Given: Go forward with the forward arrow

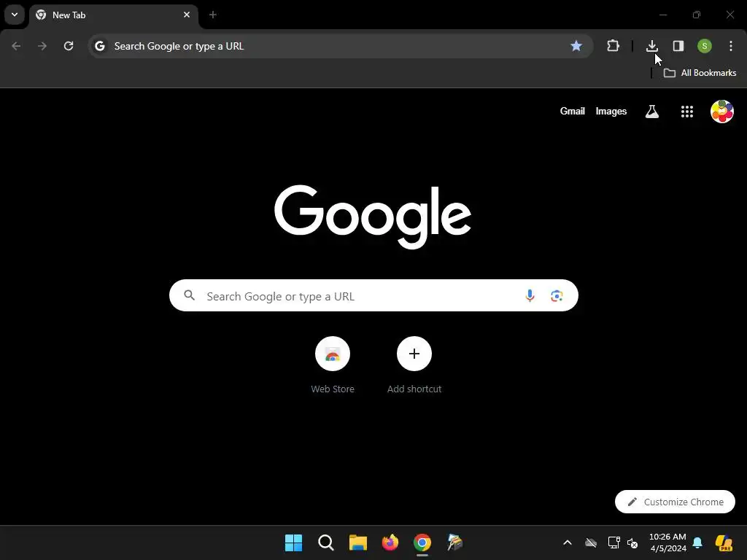Looking at the screenshot, I should pyautogui.click(x=42, y=46).
